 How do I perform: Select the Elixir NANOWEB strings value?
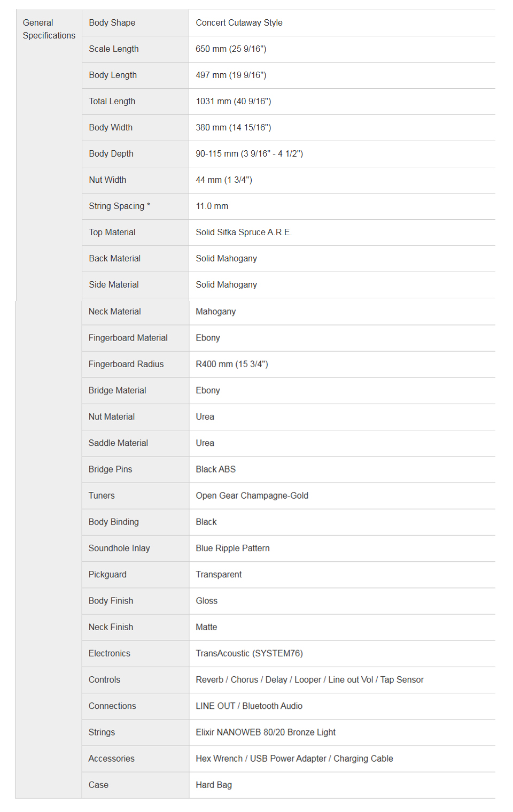[266, 732]
